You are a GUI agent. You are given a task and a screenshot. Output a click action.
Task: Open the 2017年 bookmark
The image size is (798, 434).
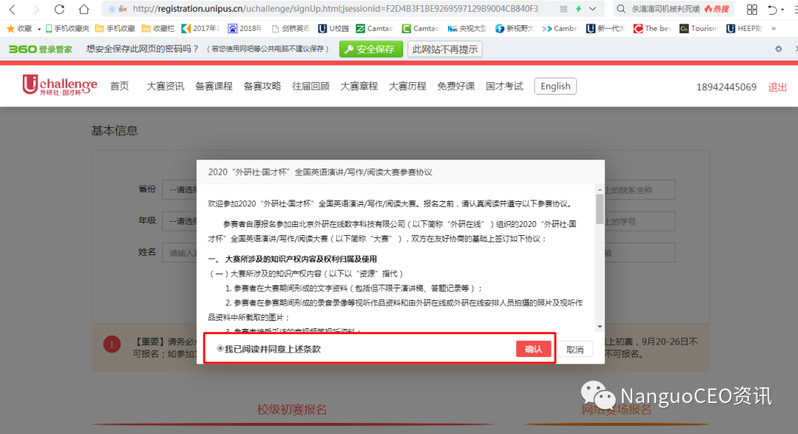[x=200, y=28]
